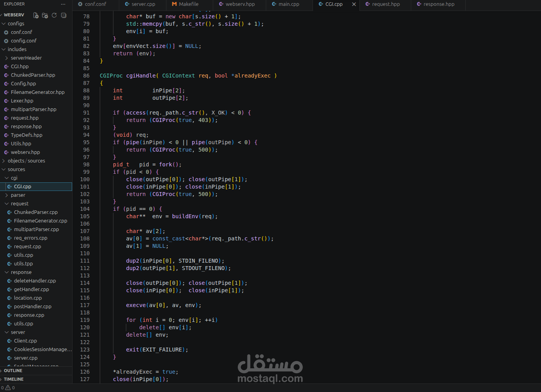Open CookiesSessionManager file

pos(43,350)
